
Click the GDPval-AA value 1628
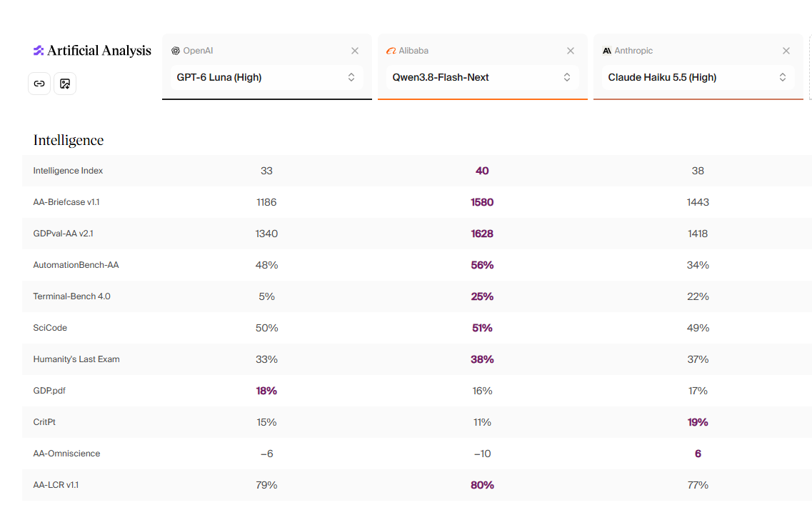[482, 234]
